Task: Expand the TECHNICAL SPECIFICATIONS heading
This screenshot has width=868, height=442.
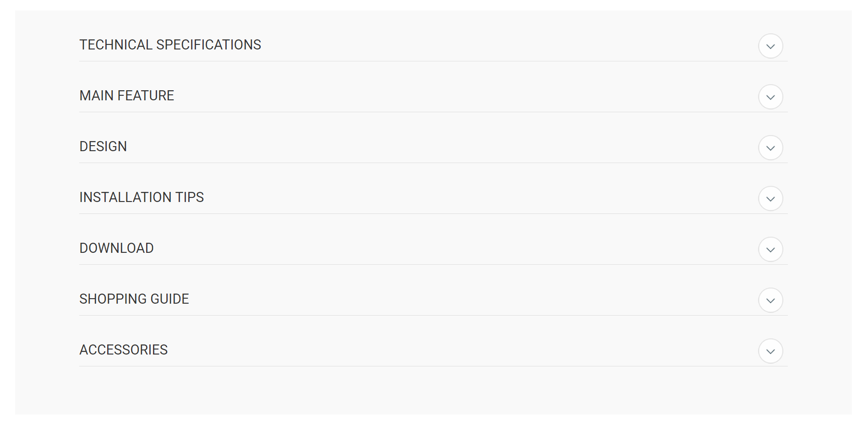Action: pyautogui.click(x=170, y=45)
